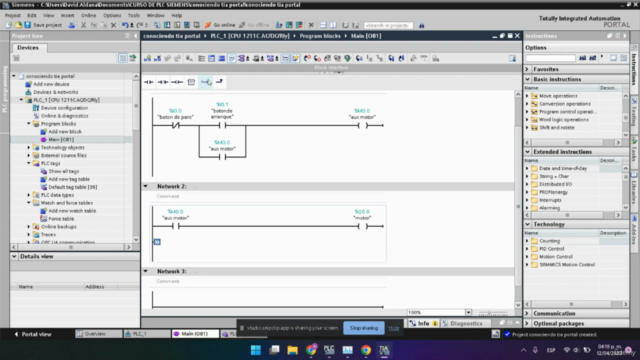Screen dimensions: 640x360
Task: Select the Devices tab
Action: point(28,48)
